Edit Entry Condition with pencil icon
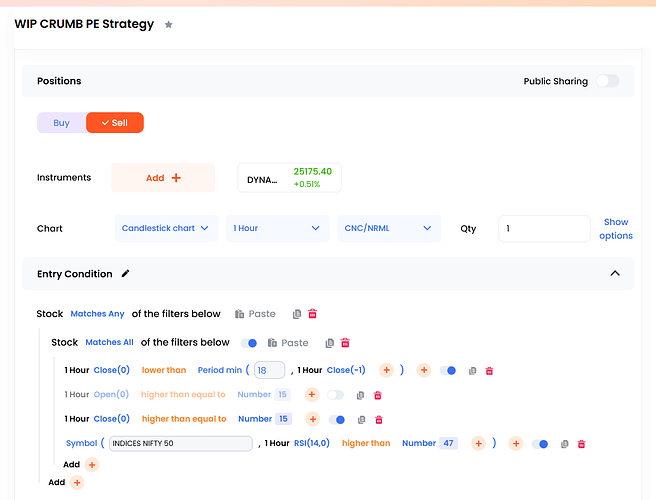 click(x=125, y=273)
